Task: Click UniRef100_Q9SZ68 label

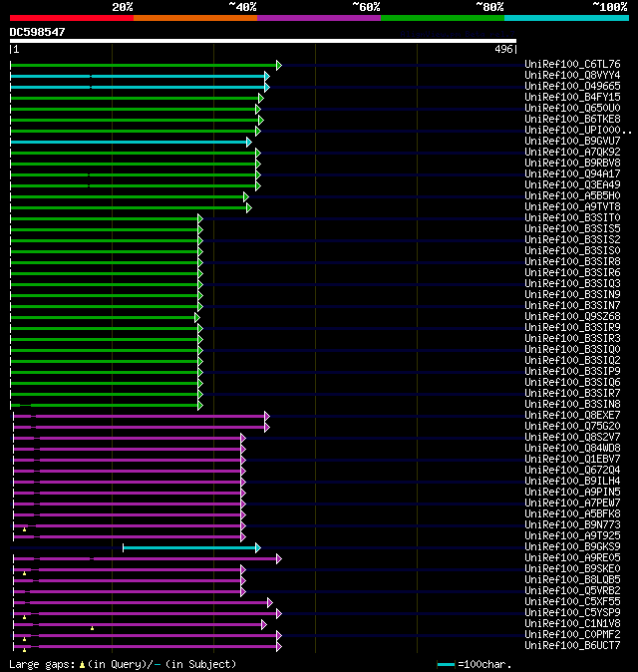Action: pos(572,316)
